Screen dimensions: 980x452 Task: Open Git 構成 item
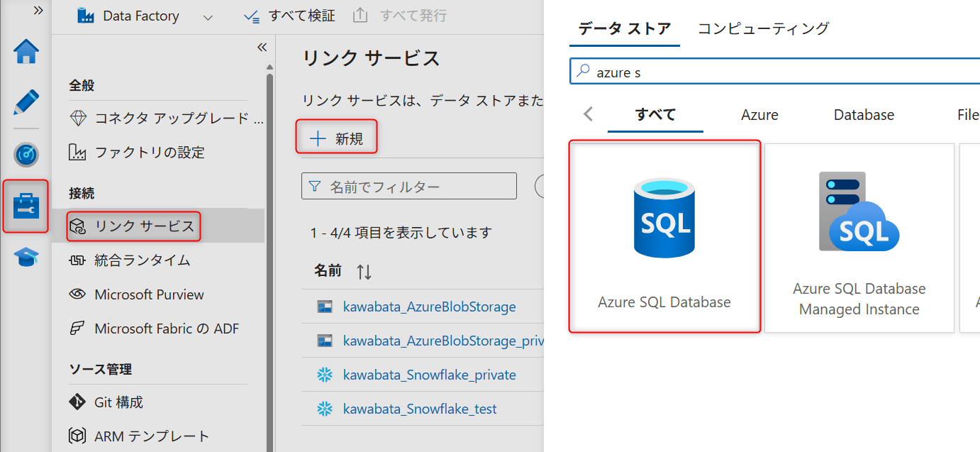[x=106, y=402]
